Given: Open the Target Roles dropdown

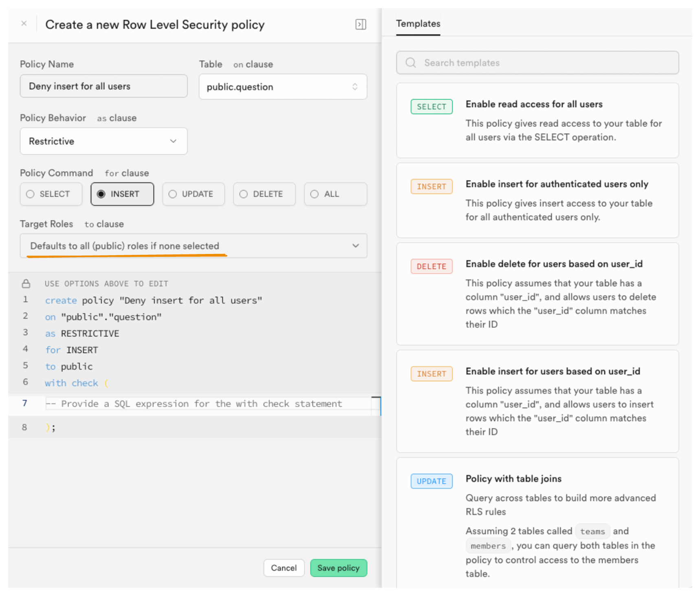Looking at the screenshot, I should (193, 246).
